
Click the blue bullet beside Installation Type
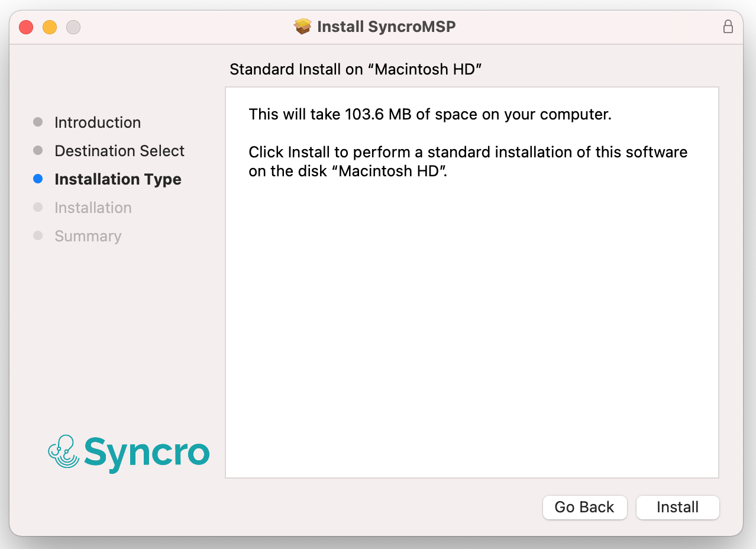pos(38,179)
